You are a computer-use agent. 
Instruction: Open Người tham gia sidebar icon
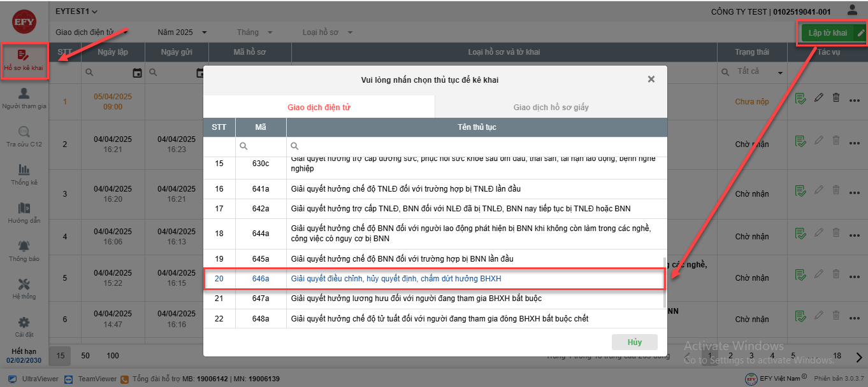coord(24,98)
